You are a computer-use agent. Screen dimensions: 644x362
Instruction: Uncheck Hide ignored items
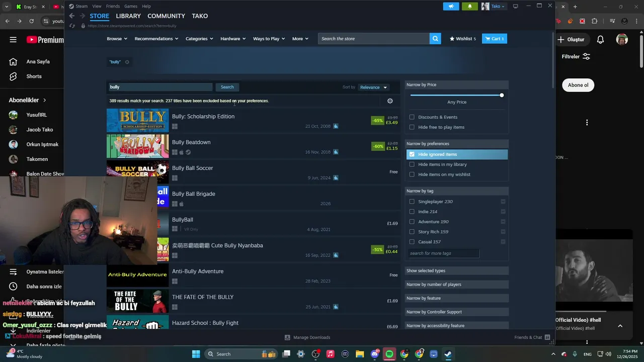[x=412, y=154]
